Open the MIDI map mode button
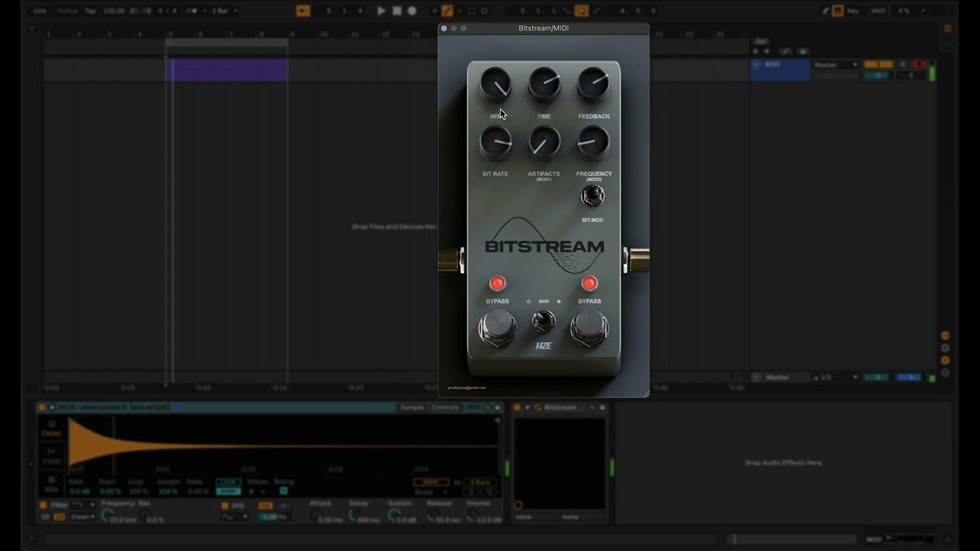 click(877, 11)
